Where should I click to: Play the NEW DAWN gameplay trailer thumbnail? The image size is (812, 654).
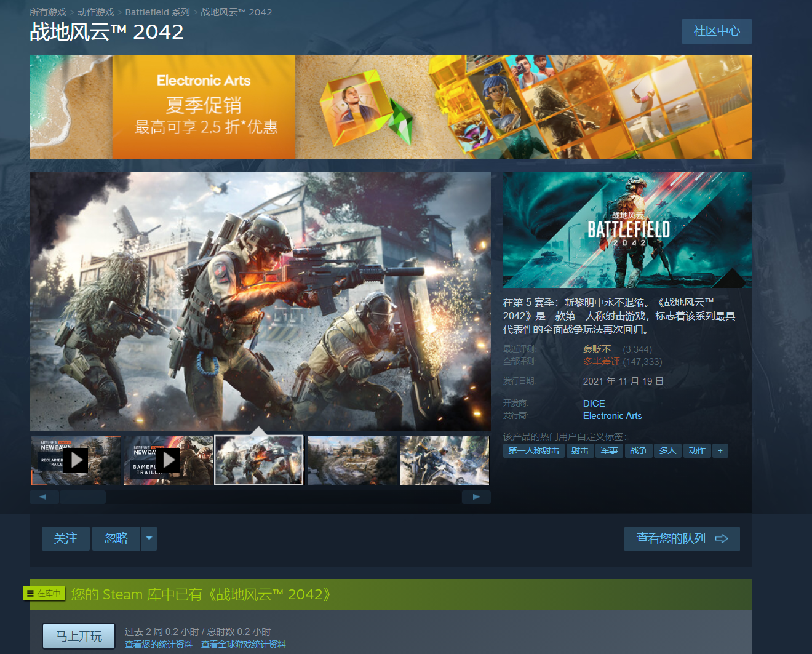168,460
